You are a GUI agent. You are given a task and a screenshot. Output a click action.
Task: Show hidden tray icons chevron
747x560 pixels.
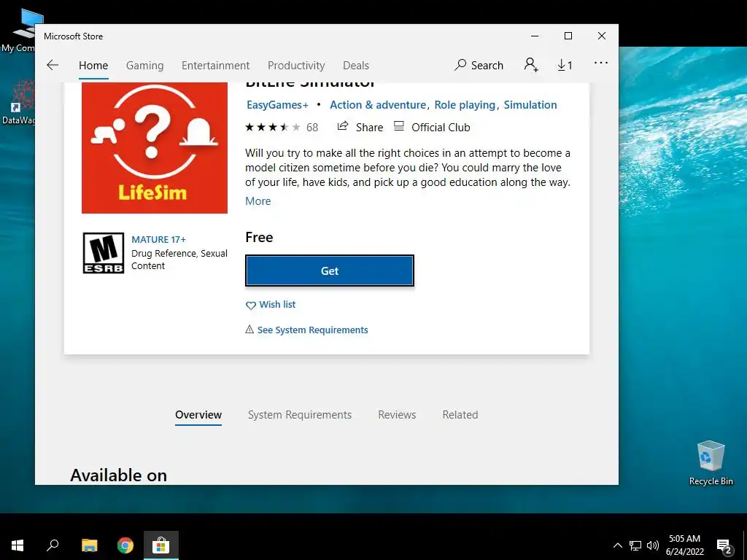[617, 545]
